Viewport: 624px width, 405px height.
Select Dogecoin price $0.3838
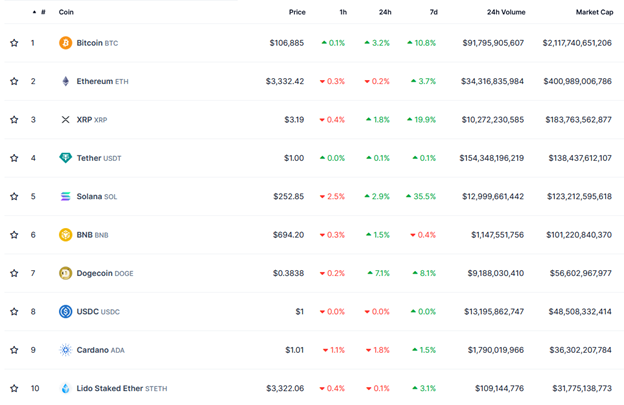coord(288,273)
